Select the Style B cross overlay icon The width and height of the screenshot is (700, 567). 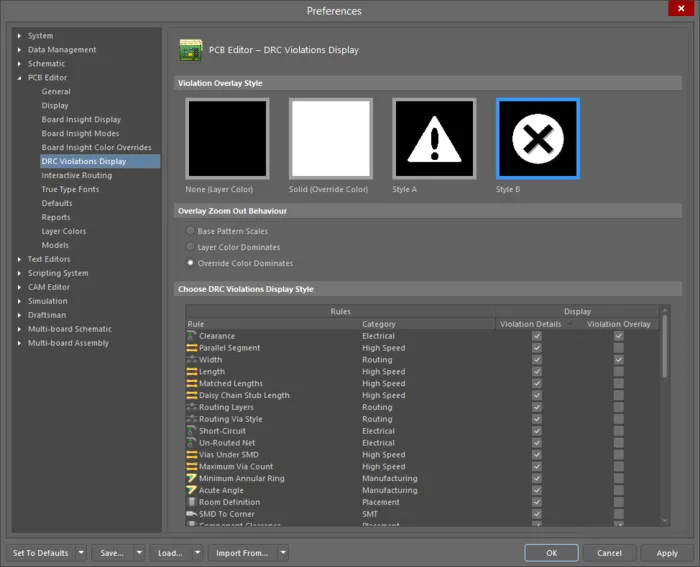(x=538, y=139)
